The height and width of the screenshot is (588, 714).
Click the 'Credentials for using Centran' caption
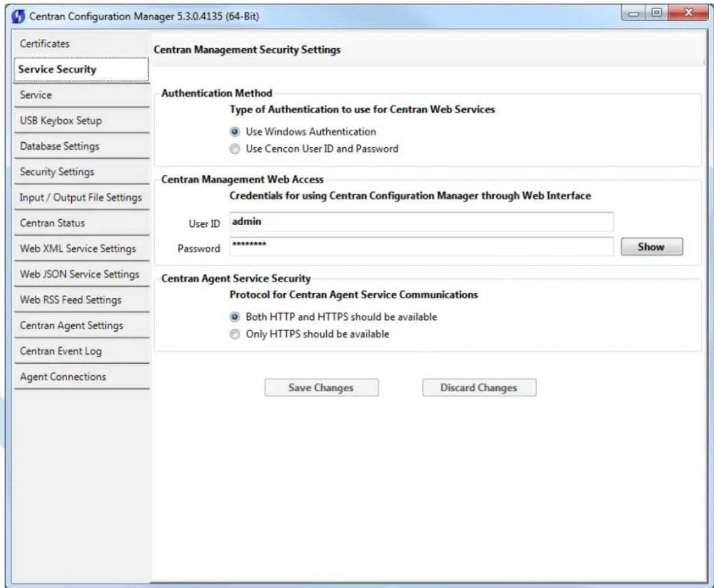tap(410, 196)
